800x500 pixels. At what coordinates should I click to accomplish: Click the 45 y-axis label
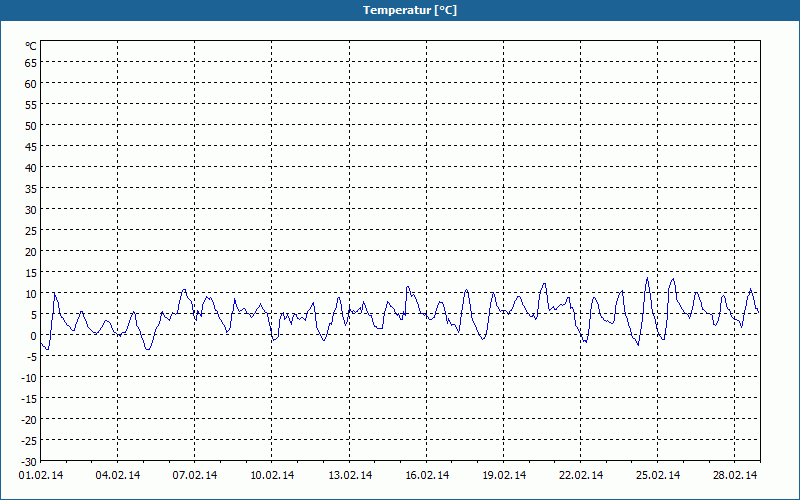(x=31, y=147)
